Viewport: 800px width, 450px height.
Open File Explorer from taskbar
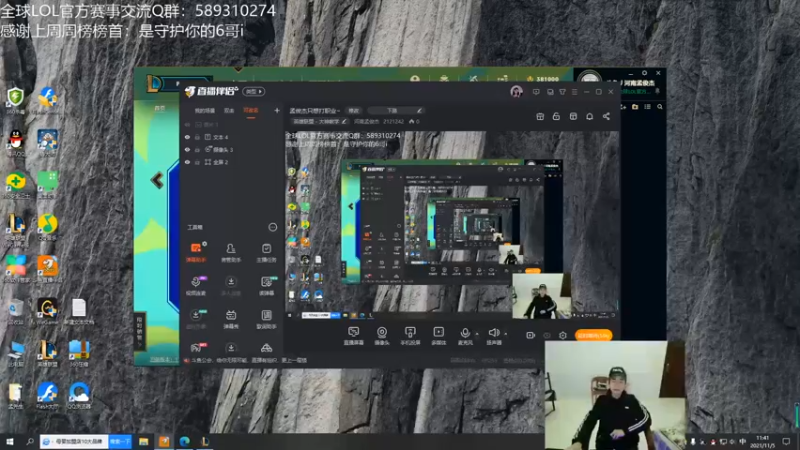(x=144, y=441)
